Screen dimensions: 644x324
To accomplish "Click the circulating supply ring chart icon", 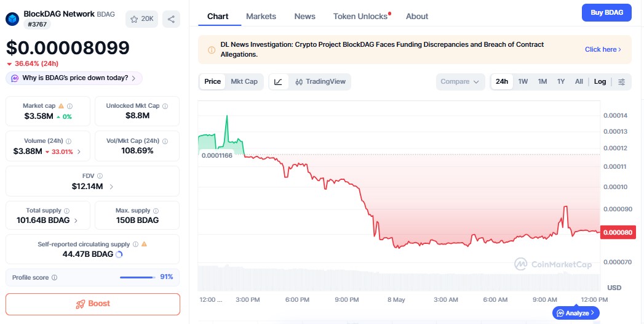I will point(119,254).
